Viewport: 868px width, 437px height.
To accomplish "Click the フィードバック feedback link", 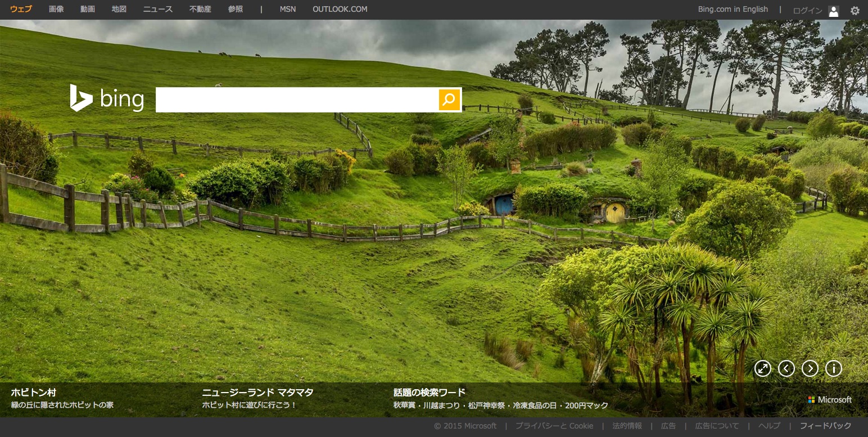I will [x=825, y=426].
